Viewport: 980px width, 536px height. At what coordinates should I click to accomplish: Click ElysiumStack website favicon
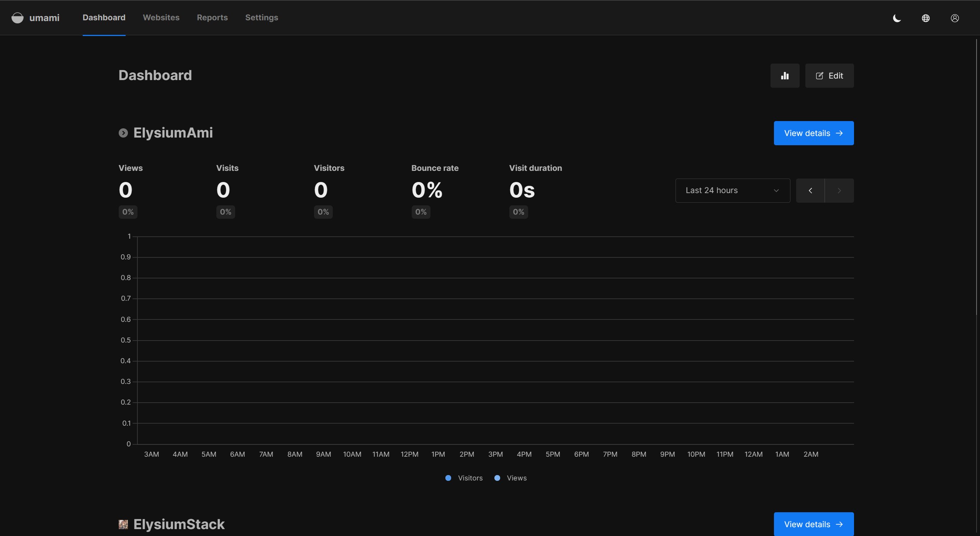tap(123, 524)
